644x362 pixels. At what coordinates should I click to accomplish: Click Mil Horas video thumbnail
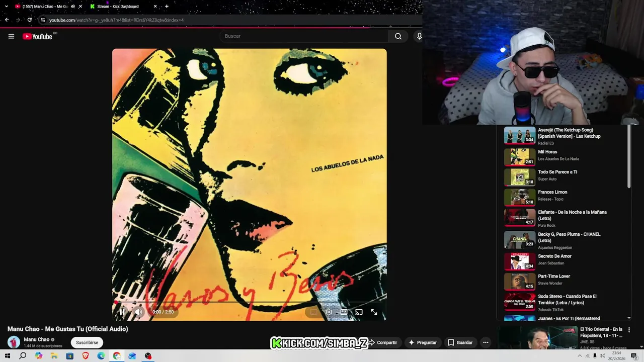point(520,157)
